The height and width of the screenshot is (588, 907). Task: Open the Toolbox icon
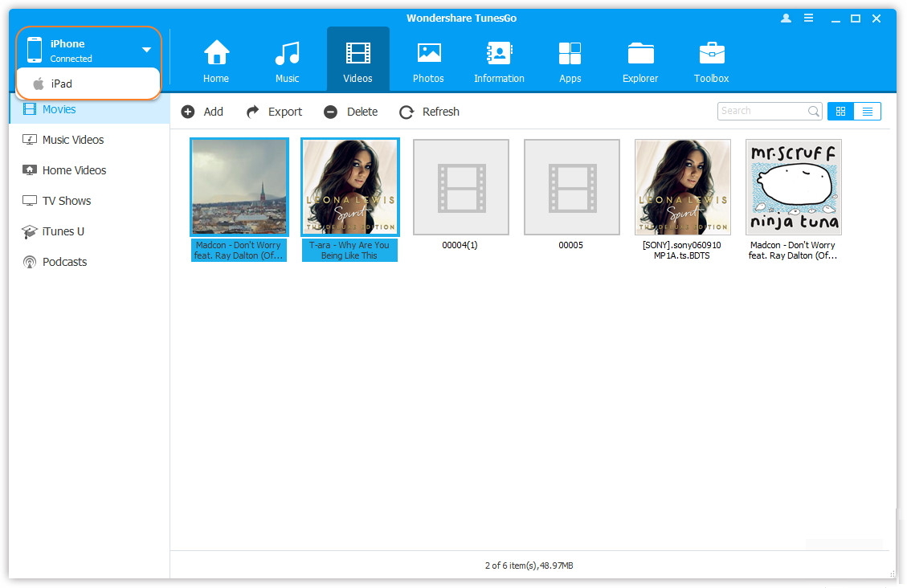pyautogui.click(x=711, y=55)
